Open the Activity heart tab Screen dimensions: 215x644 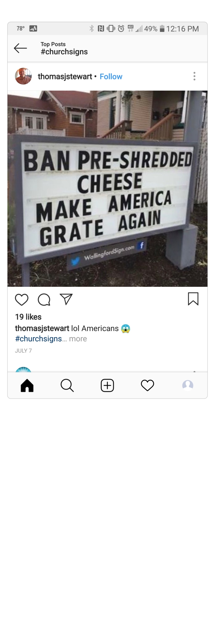click(x=148, y=385)
